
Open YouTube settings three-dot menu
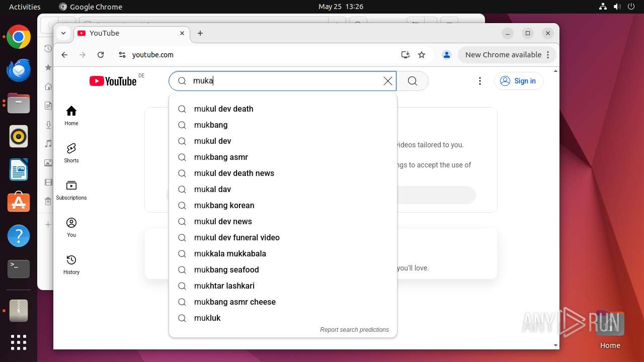click(x=480, y=81)
